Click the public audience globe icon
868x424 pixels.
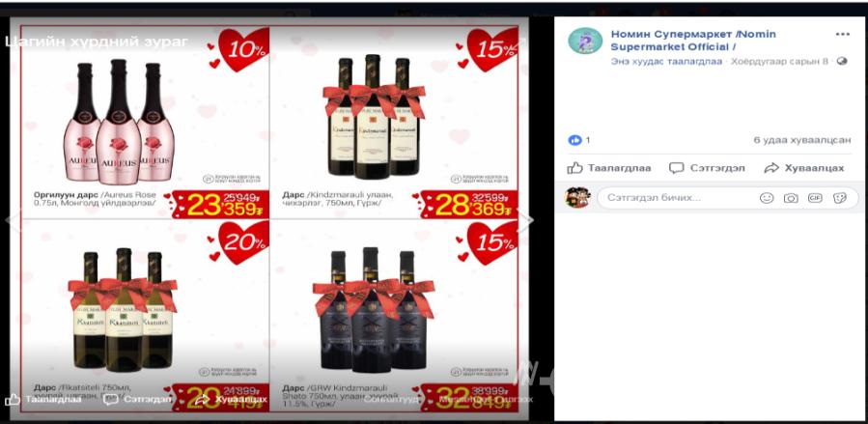pyautogui.click(x=842, y=62)
